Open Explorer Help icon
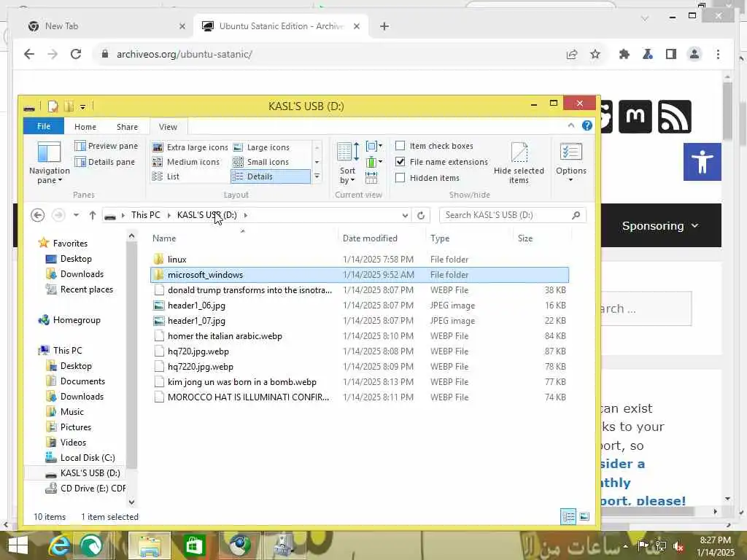The image size is (747, 560). click(x=587, y=125)
